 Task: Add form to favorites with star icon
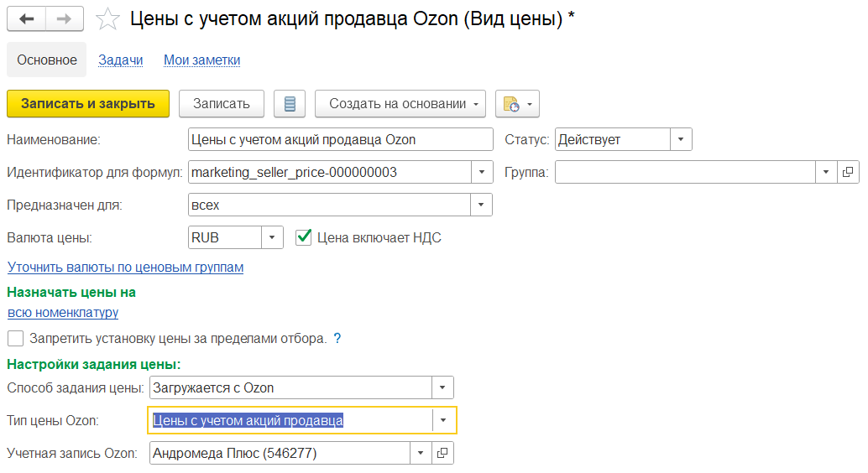point(107,19)
